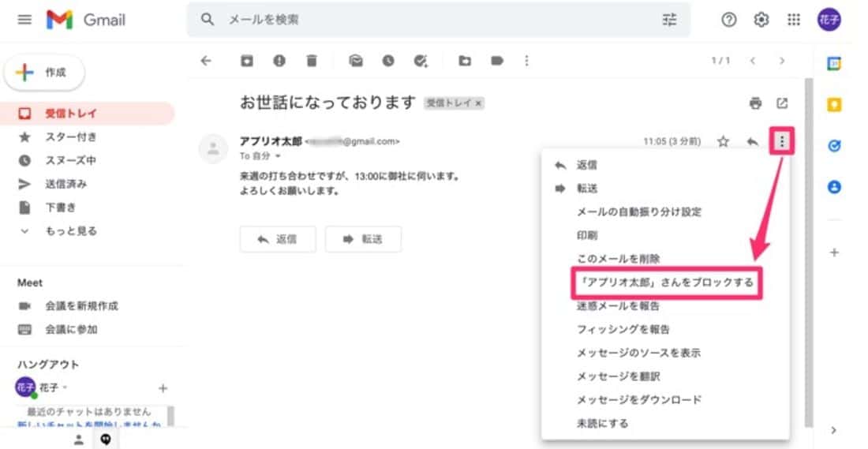Viewport: 868px width, 449px height.
Task: Open Google Calendar side panel
Action: 834,64
